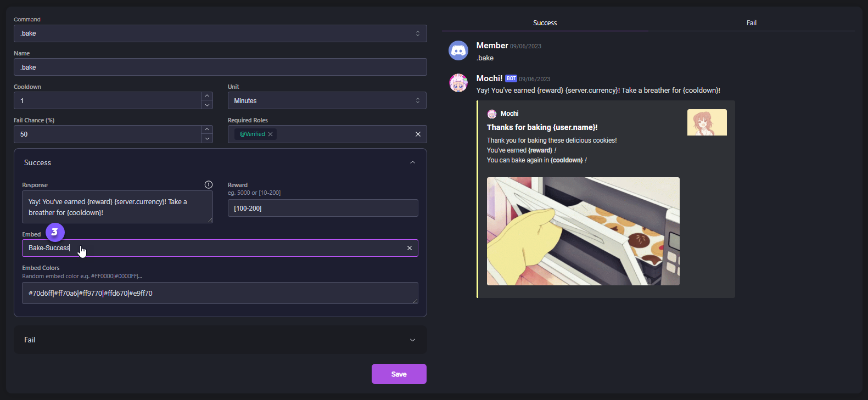The image size is (868, 400).
Task: Click the Member Discord avatar icon
Action: pyautogui.click(x=458, y=50)
